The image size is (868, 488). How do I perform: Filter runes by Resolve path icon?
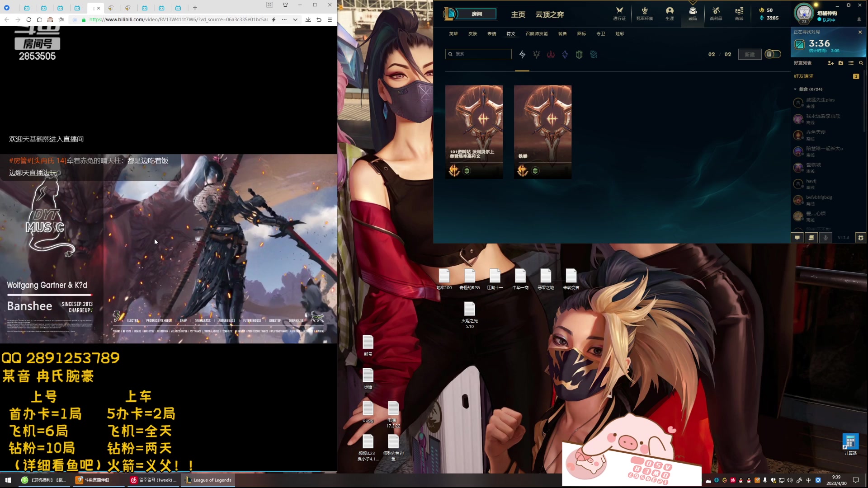point(579,54)
